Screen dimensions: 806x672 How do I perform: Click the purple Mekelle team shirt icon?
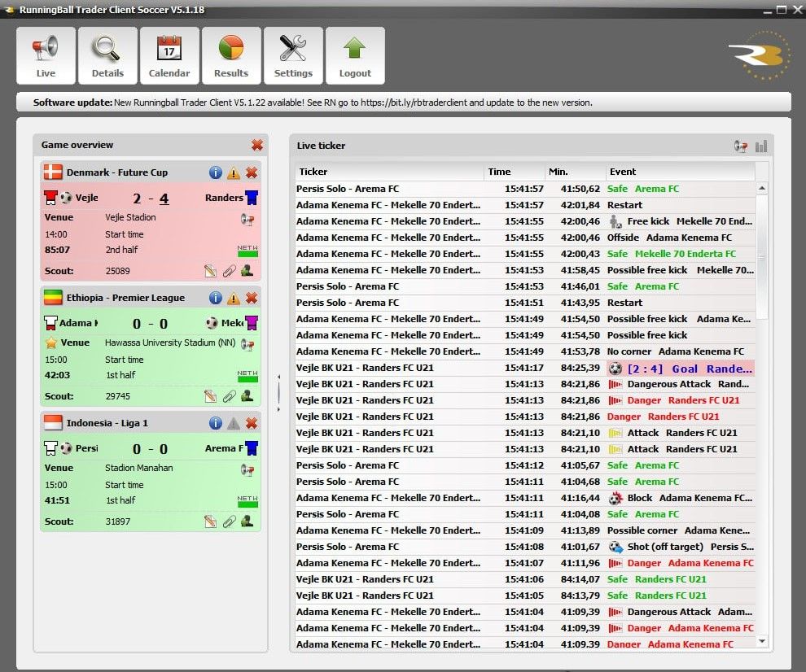(252, 323)
